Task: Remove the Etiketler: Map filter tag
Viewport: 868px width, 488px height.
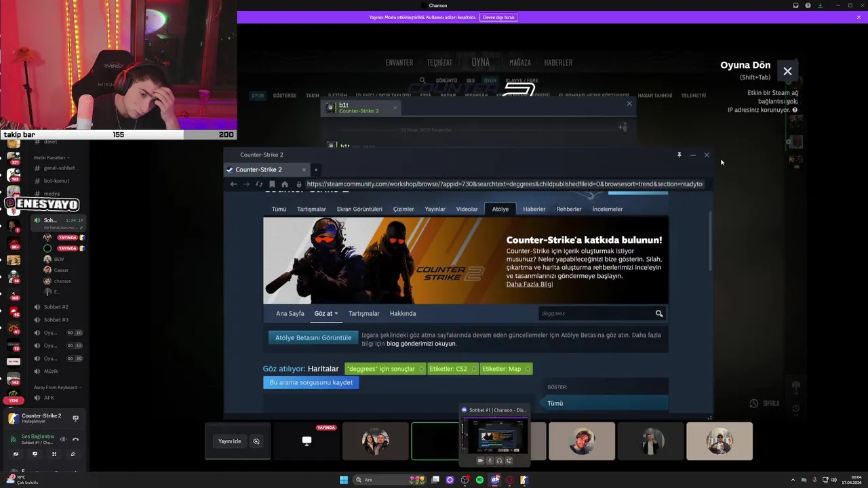Action: click(528, 369)
